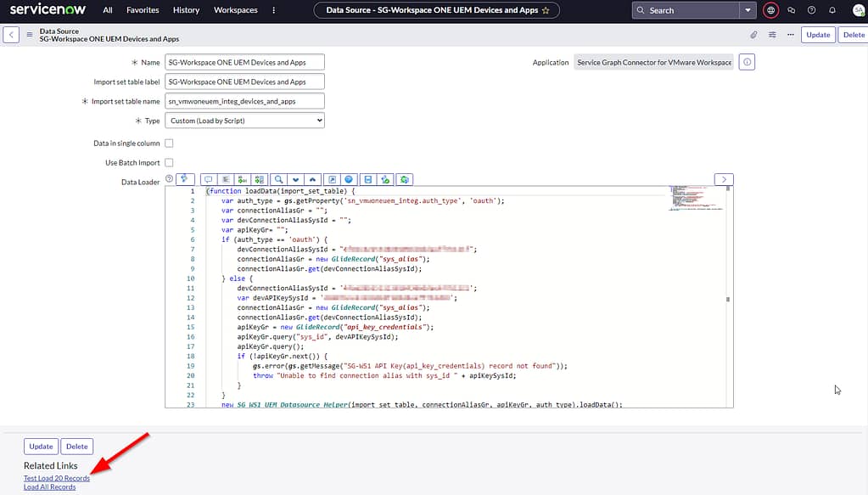Check the Use Batch Import box
Image resolution: width=868 pixels, height=495 pixels.
tap(169, 162)
